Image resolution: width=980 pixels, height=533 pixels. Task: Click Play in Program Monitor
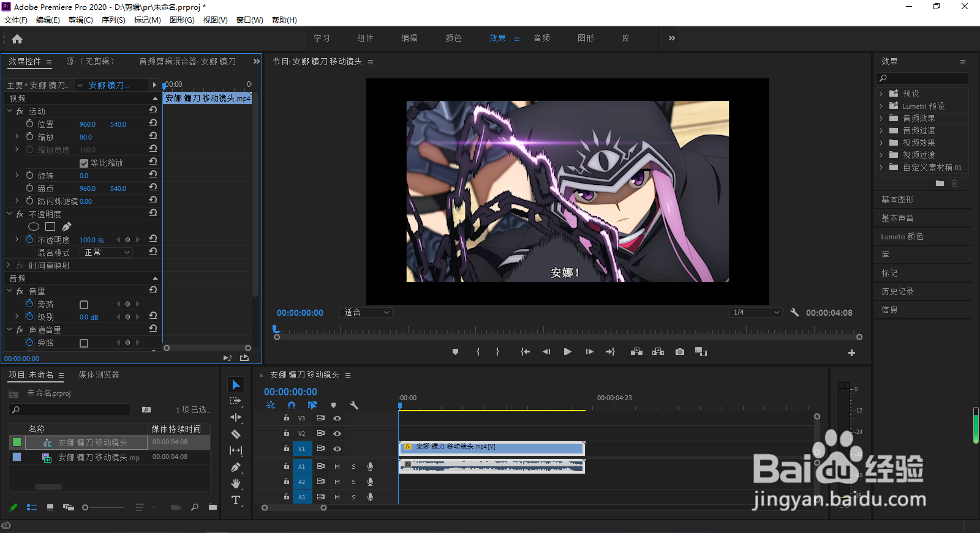567,352
